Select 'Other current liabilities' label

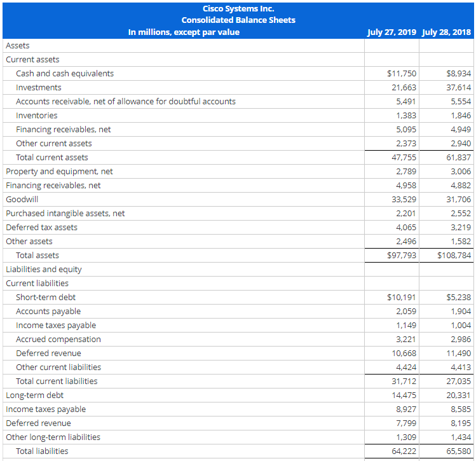click(58, 367)
